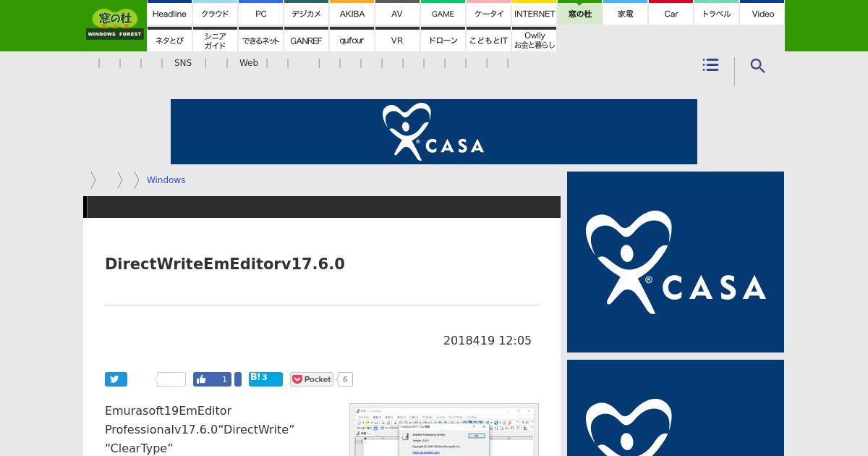Open the EmEditor screenshot thumbnail
This screenshot has height=456, width=868.
pos(444,430)
